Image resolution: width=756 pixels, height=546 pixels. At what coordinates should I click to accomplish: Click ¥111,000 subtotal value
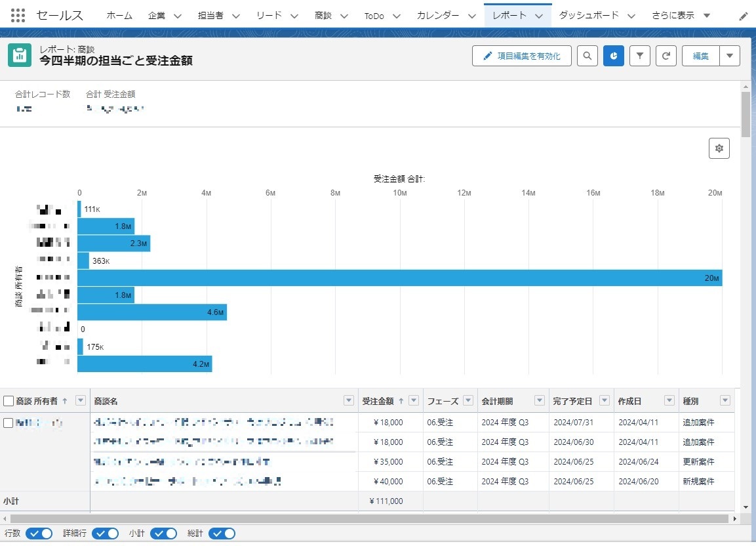pyautogui.click(x=386, y=501)
